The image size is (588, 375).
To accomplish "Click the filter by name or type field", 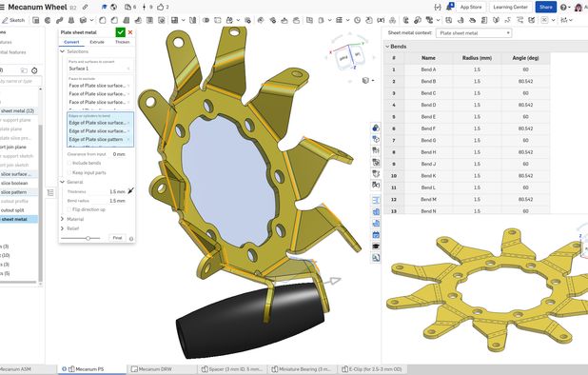I will pos(21,81).
